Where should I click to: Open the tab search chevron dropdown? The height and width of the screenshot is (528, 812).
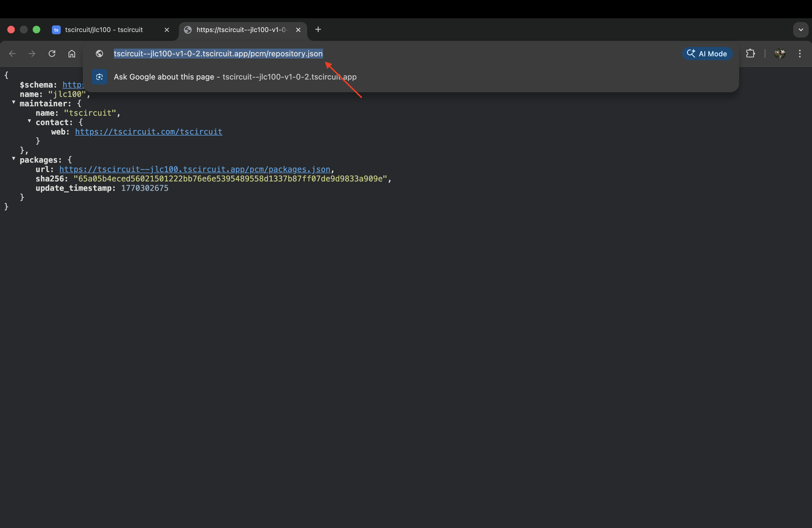pyautogui.click(x=801, y=30)
